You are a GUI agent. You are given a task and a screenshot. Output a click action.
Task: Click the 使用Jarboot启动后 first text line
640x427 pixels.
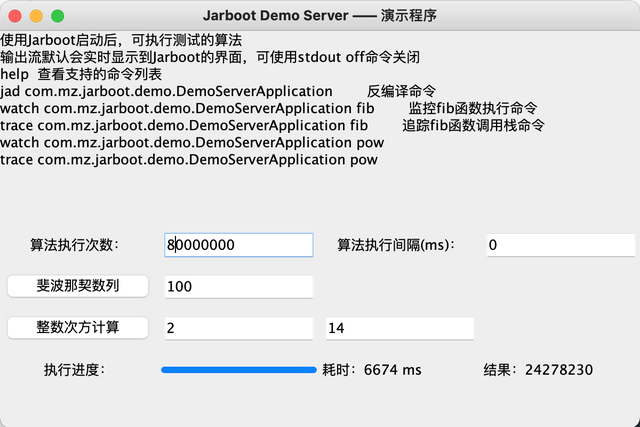(x=121, y=40)
